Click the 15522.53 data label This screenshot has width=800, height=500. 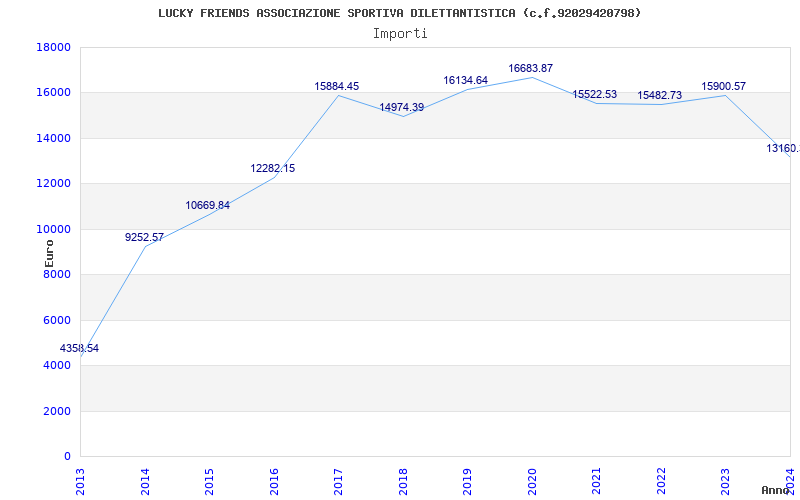coord(594,95)
